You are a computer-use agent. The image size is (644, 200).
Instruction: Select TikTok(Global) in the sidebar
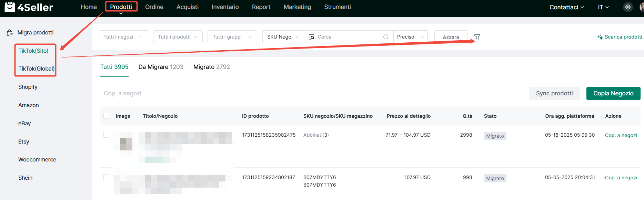(x=37, y=69)
